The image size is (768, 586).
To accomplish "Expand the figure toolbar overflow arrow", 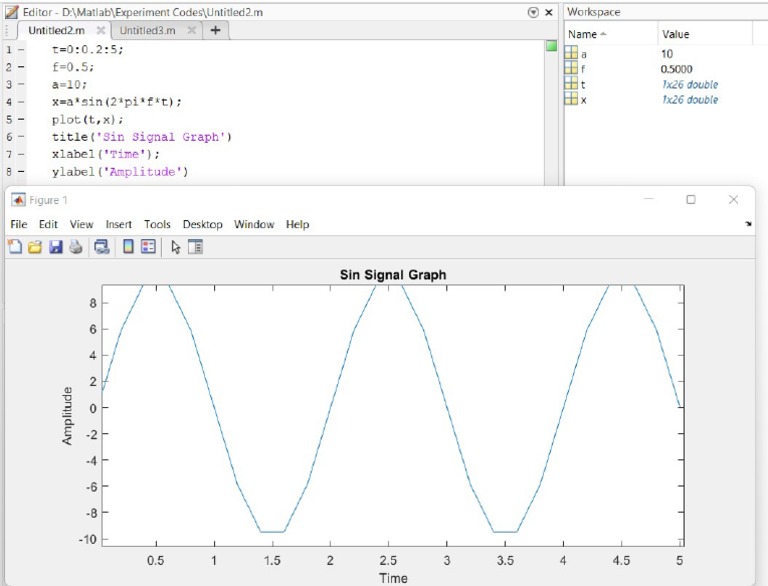I will (x=748, y=225).
